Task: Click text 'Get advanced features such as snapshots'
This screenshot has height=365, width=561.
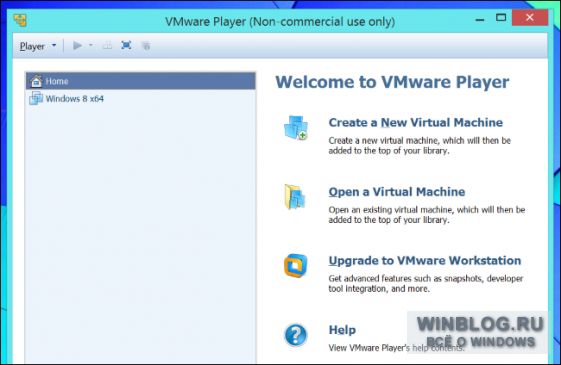Action: click(405, 278)
